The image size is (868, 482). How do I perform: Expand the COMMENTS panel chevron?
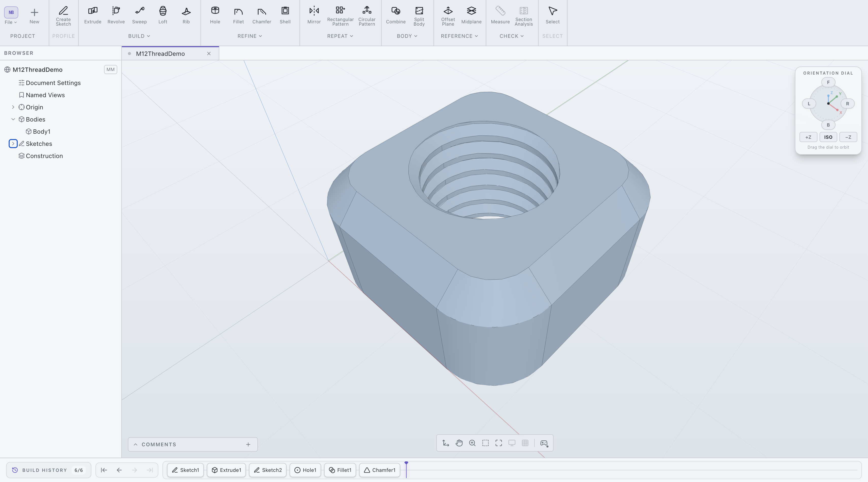(136, 445)
